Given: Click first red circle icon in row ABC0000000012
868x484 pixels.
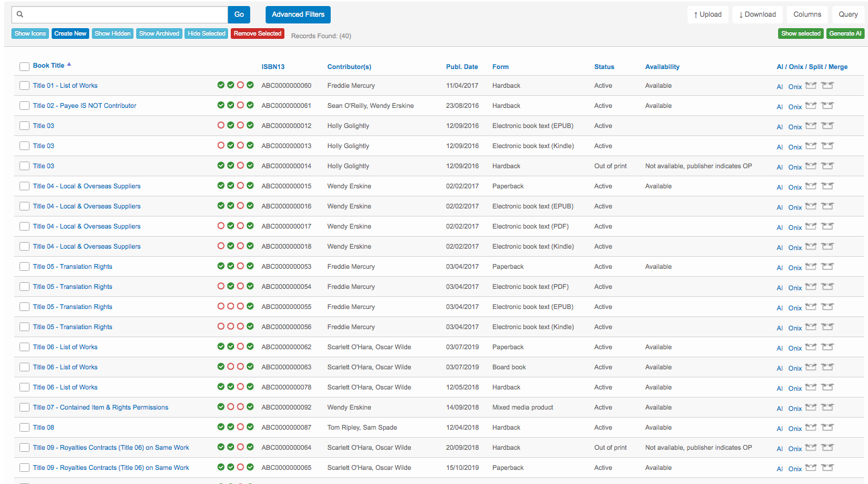Looking at the screenshot, I should tap(221, 125).
